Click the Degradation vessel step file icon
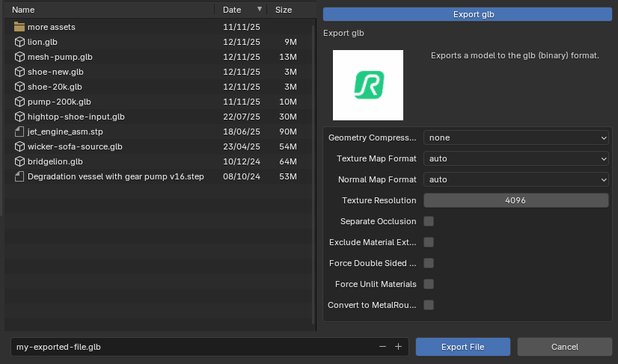 (19, 176)
